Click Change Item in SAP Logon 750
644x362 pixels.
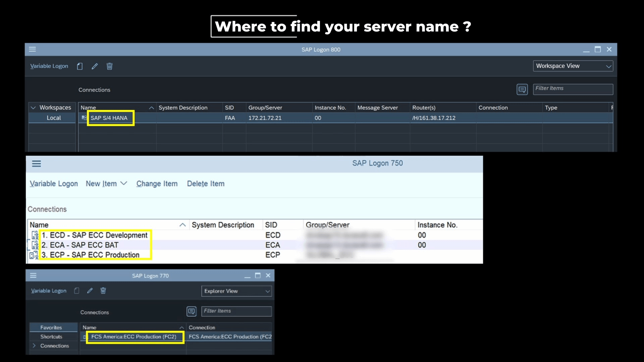point(157,183)
